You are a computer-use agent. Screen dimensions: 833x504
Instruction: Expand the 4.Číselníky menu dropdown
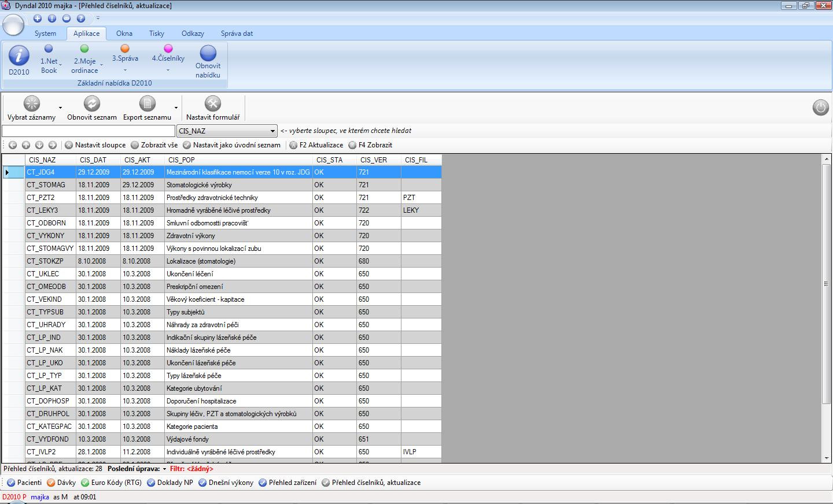coord(168,71)
